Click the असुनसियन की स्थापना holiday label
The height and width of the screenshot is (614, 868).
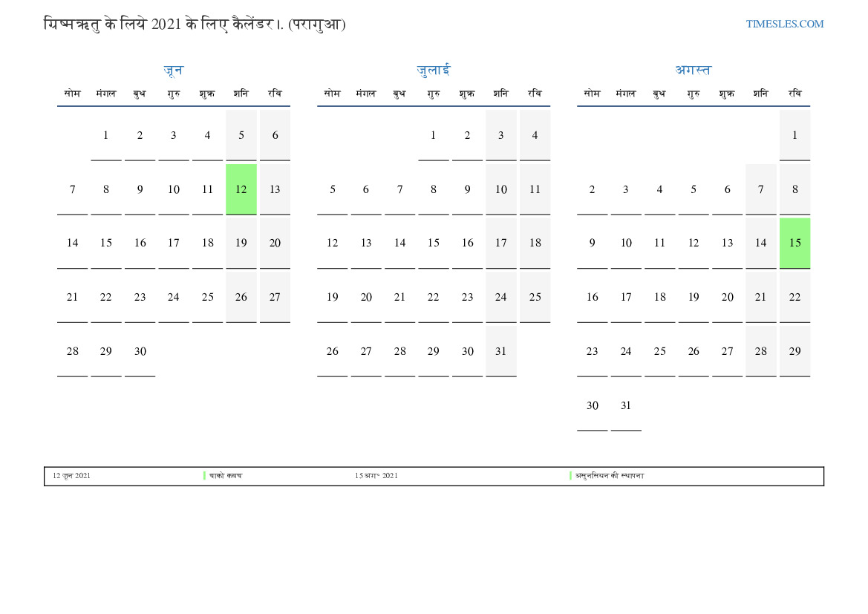click(x=610, y=476)
